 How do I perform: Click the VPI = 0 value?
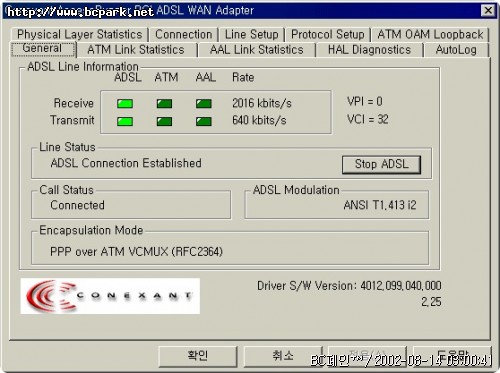pos(365,101)
